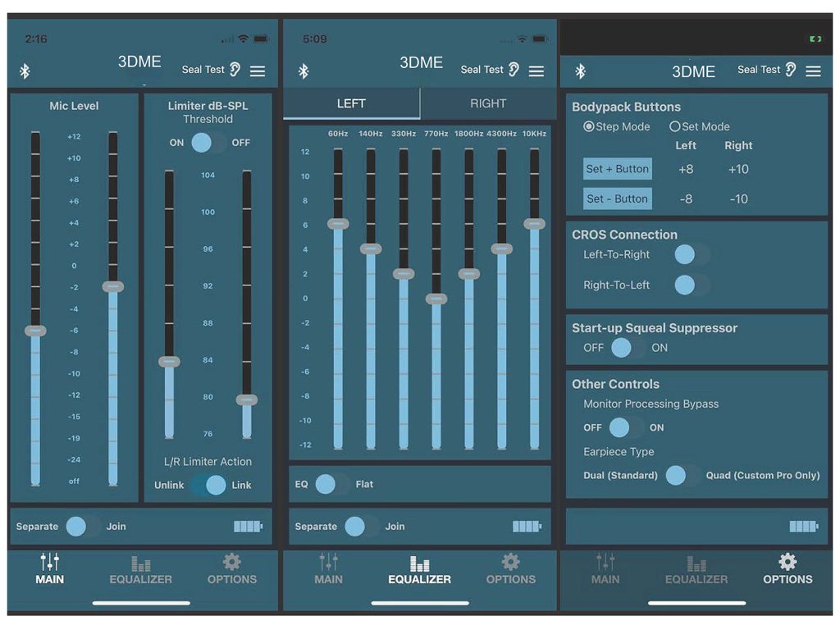Click right Limiter threshold slider handle

pyautogui.click(x=247, y=399)
